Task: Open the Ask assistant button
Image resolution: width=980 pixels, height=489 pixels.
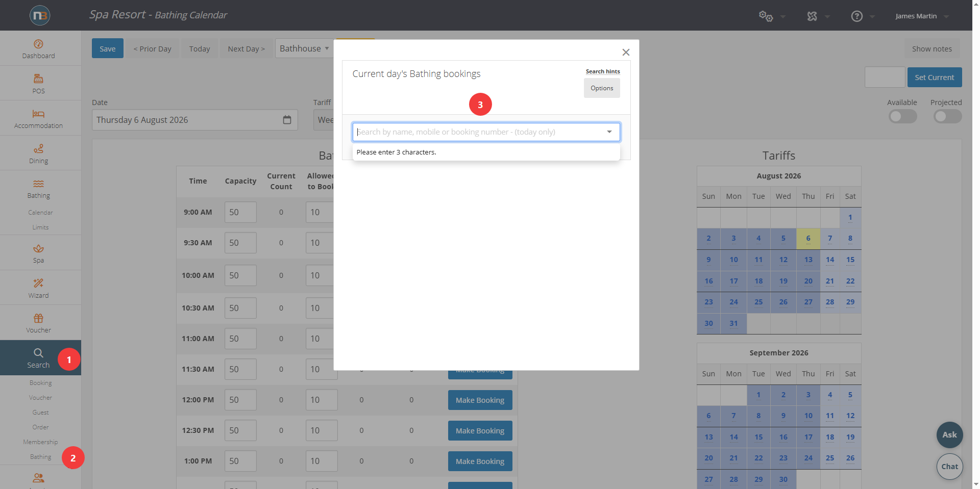Action: 950,435
